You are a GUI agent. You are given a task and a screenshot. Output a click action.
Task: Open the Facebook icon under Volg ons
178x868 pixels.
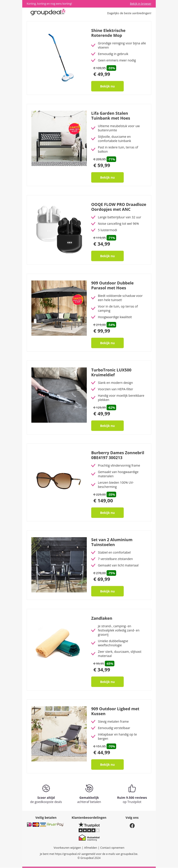[x=132, y=826]
